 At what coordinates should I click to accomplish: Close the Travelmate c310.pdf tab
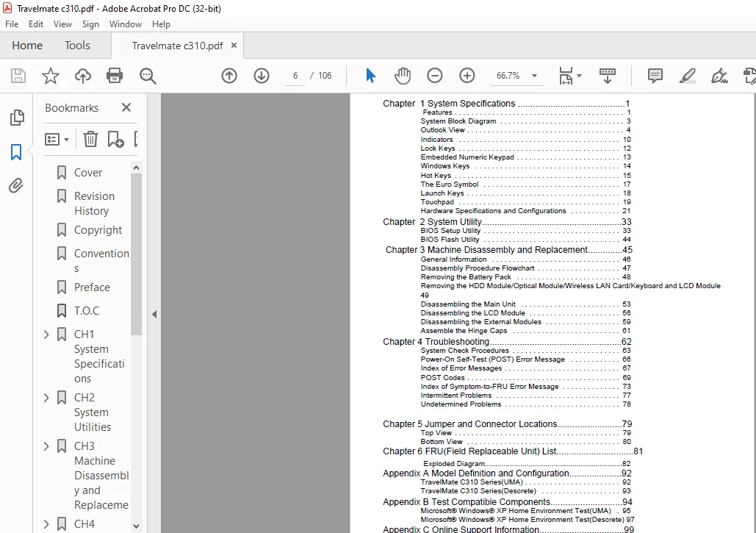234,46
